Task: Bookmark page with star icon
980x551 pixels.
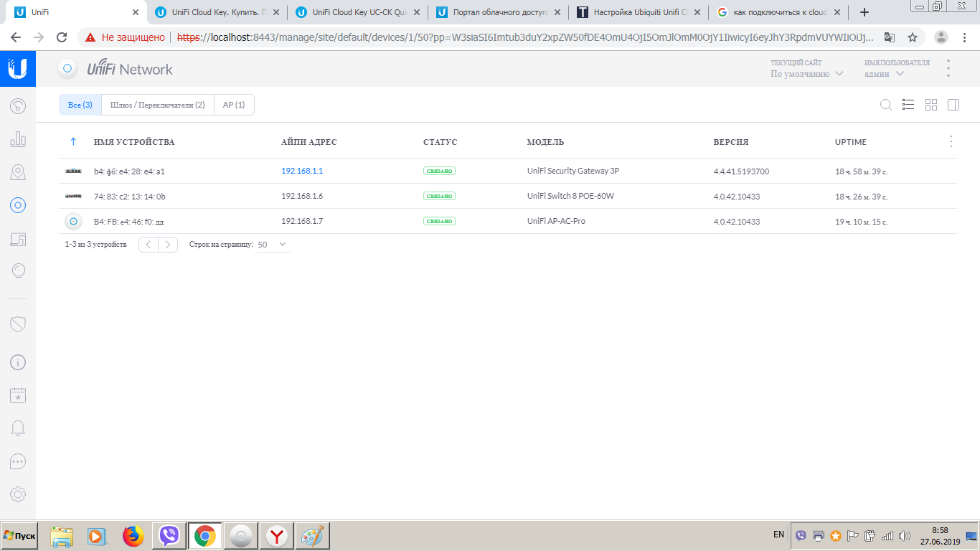Action: [913, 37]
